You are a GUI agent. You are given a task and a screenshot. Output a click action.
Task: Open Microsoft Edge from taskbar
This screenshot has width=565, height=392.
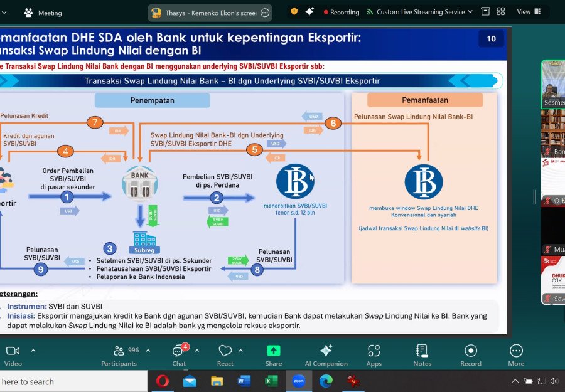tap(326, 381)
